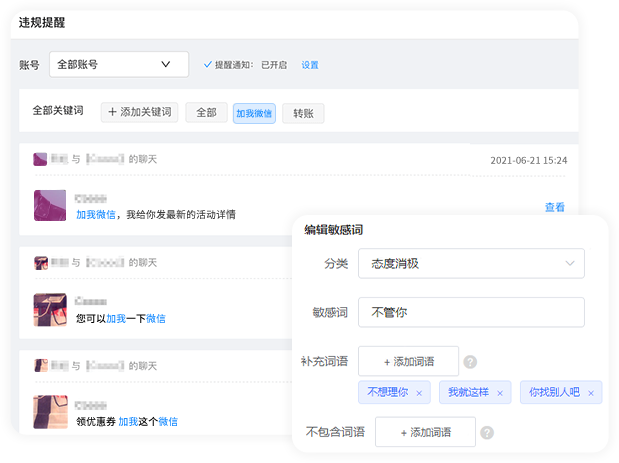Select the 加我微信 keyword filter
The image size is (619, 463).
tap(254, 113)
